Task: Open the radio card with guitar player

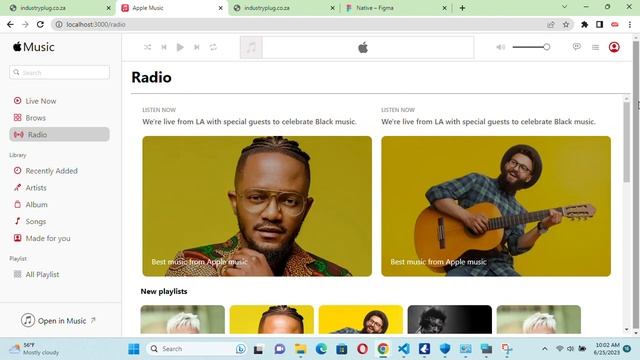Action: [496, 206]
